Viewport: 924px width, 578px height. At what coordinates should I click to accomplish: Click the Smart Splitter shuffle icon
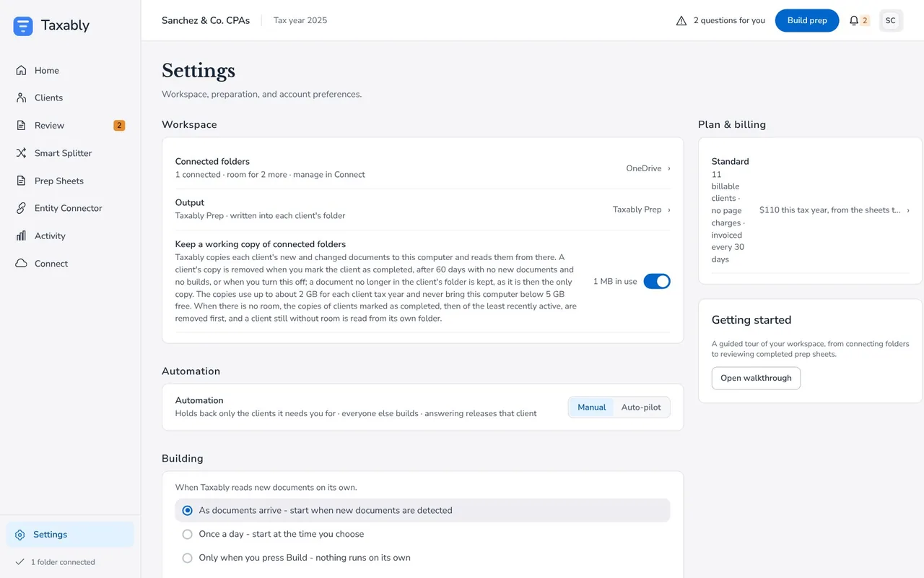click(21, 153)
